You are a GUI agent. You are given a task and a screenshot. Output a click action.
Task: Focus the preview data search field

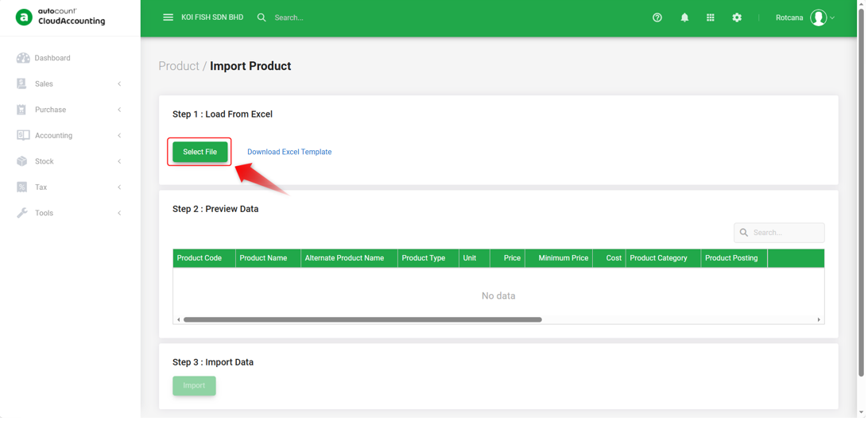pyautogui.click(x=780, y=233)
